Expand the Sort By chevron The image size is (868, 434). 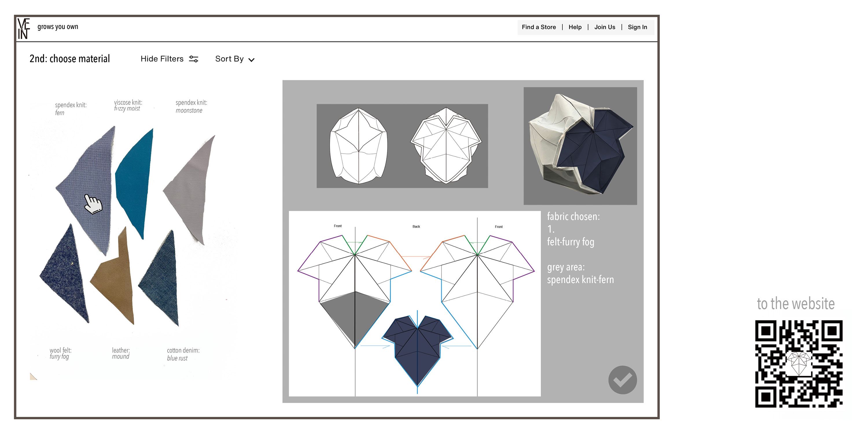click(251, 60)
